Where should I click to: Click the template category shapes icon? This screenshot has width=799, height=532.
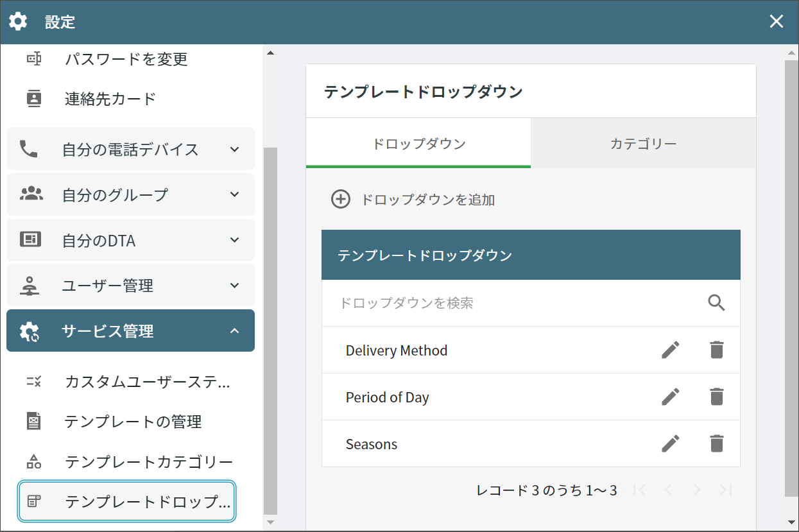[34, 461]
